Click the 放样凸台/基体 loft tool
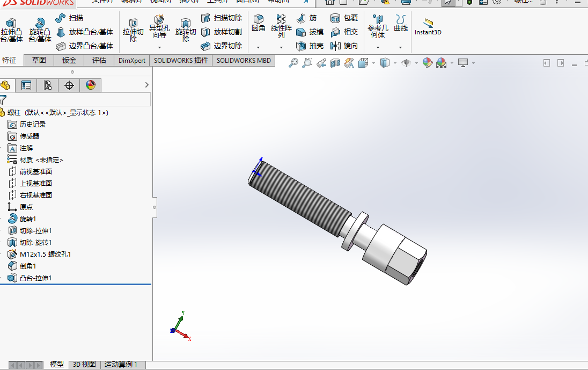The height and width of the screenshot is (370, 588). click(x=84, y=32)
